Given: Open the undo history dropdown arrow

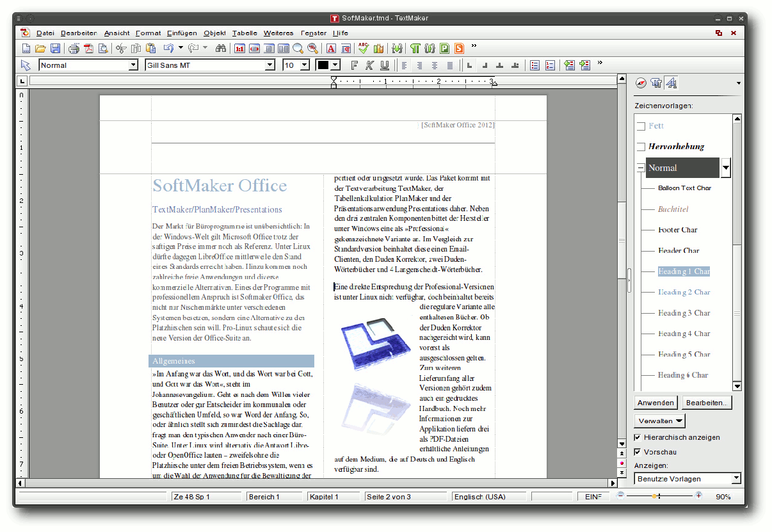Looking at the screenshot, I should click(181, 48).
